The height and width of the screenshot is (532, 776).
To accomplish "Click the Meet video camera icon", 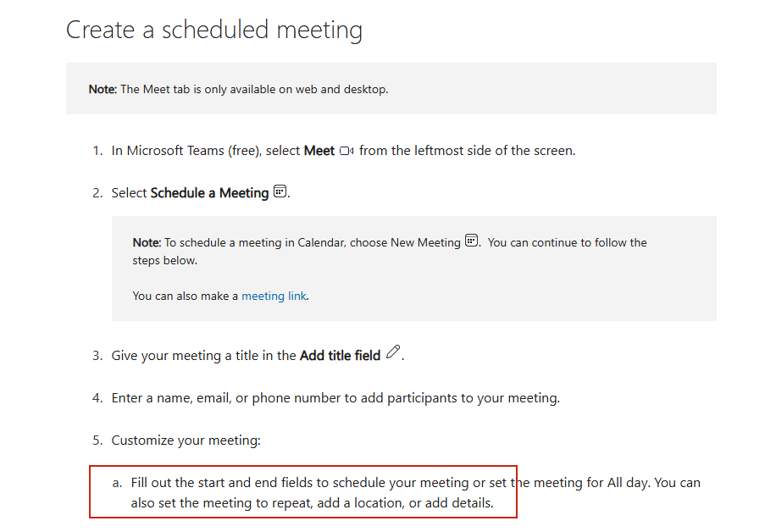I will 346,152.
